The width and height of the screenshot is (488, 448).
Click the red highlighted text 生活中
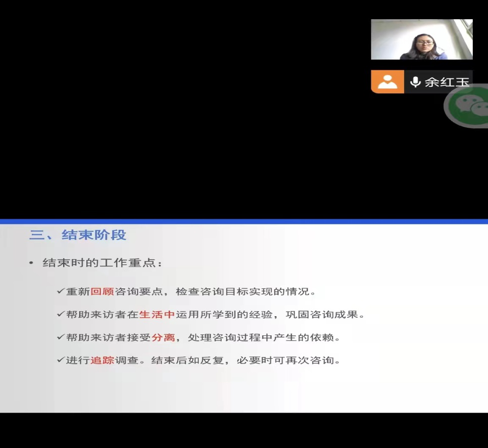click(x=156, y=314)
